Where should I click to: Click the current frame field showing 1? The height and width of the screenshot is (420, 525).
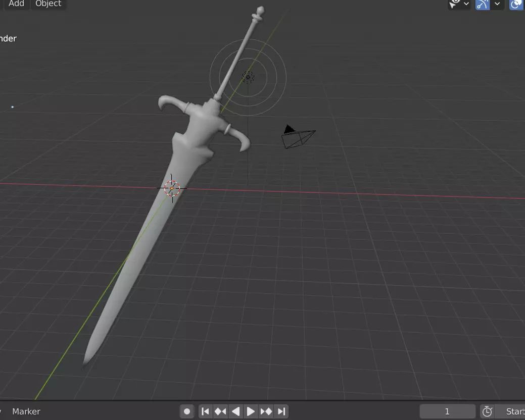(447, 411)
